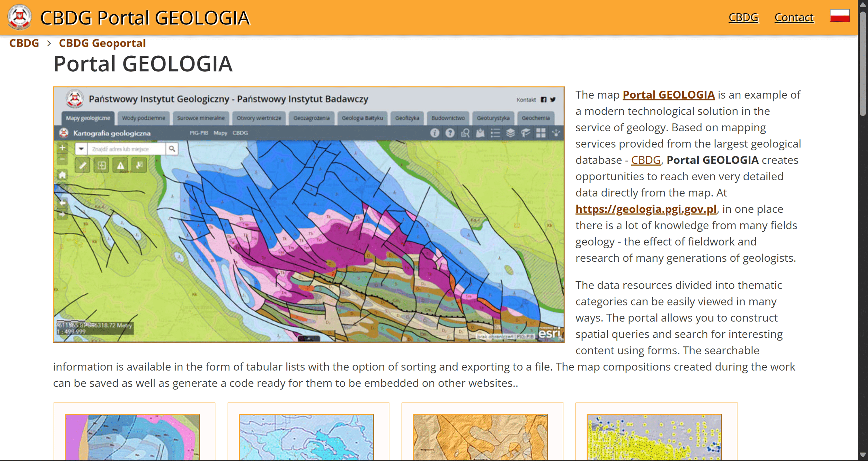Click the map zoom in plus button
The width and height of the screenshot is (868, 461).
(62, 148)
